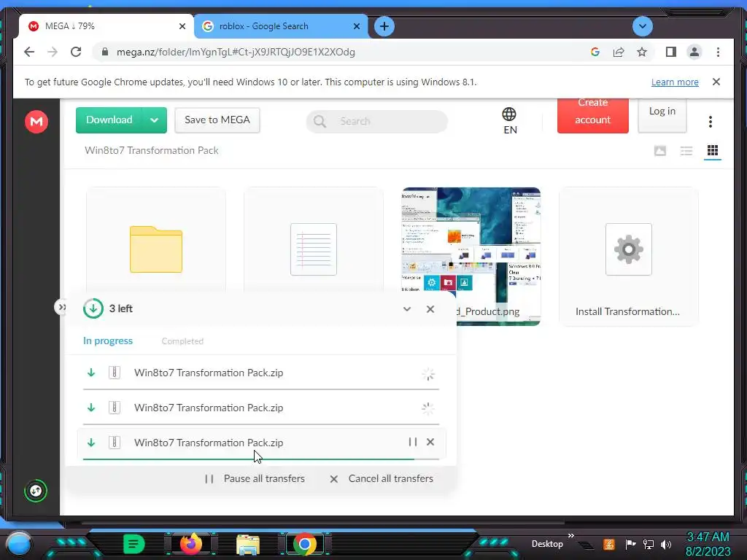The height and width of the screenshot is (560, 747).
Task: Click the Chrome address bar URL
Action: coord(236,52)
